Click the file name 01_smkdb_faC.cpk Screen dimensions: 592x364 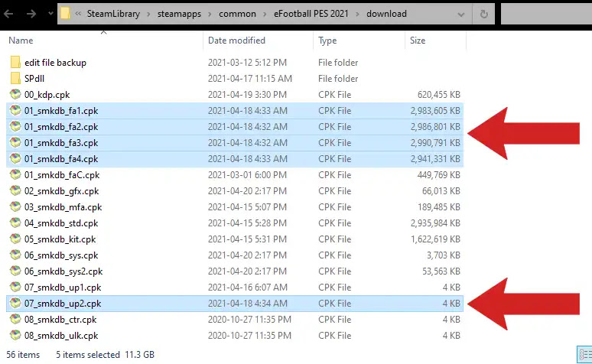click(62, 175)
